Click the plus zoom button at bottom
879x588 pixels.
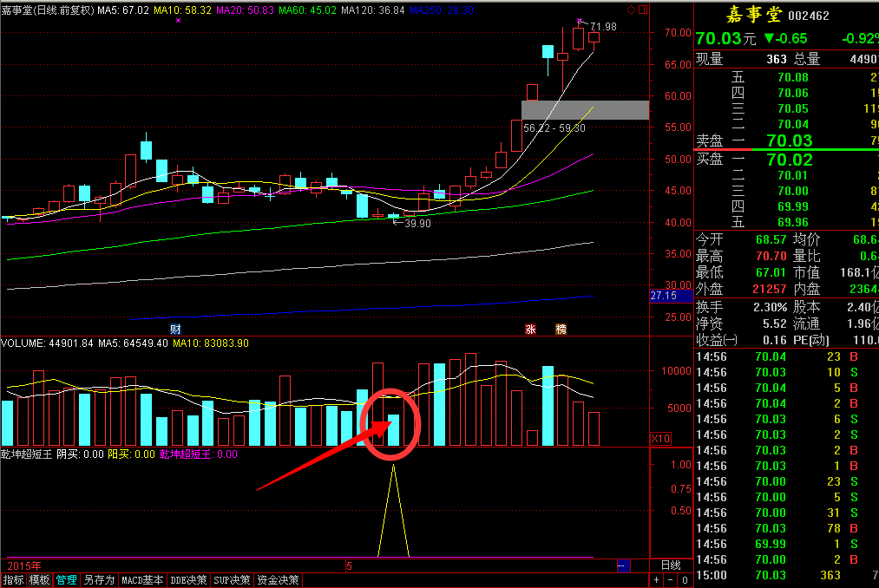pyautogui.click(x=657, y=580)
